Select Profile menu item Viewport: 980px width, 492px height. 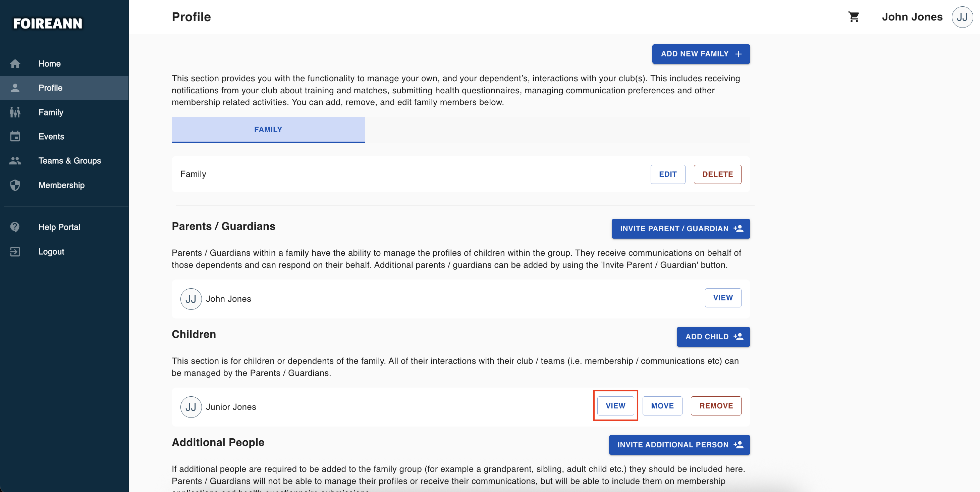(x=64, y=88)
